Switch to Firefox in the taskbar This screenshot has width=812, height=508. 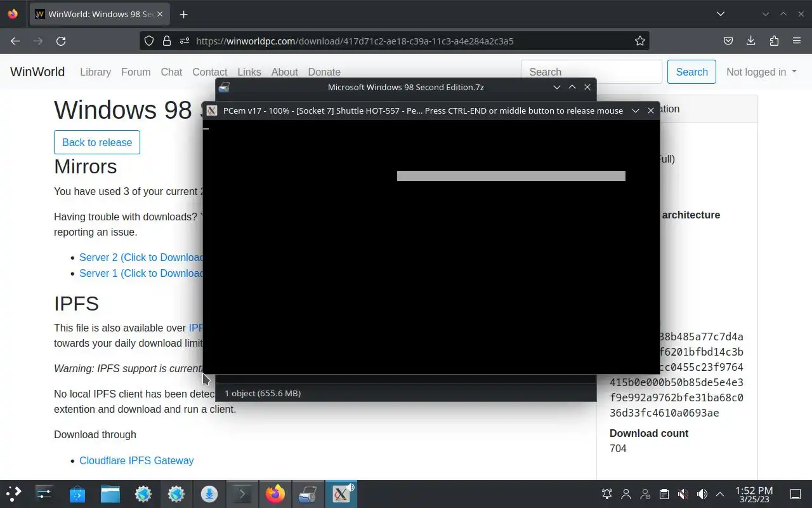point(275,494)
